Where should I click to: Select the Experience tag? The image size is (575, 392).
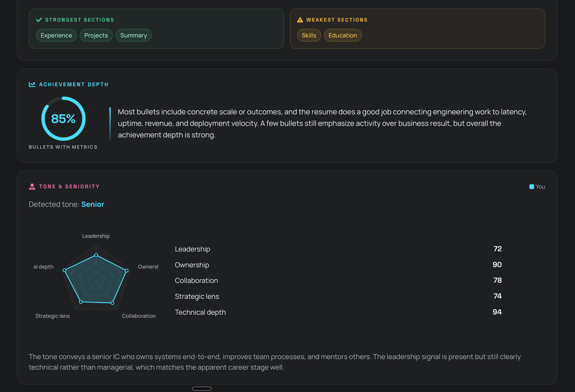56,35
